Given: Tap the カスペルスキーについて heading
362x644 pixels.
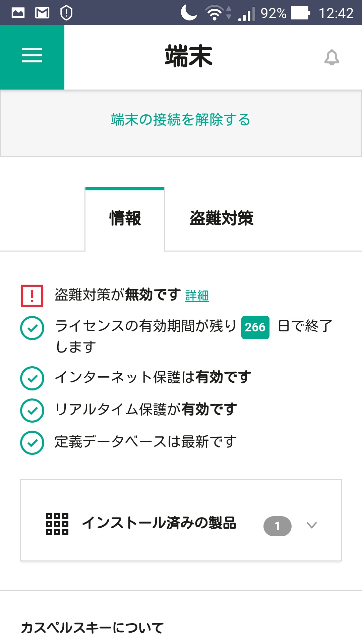Looking at the screenshot, I should [92, 628].
